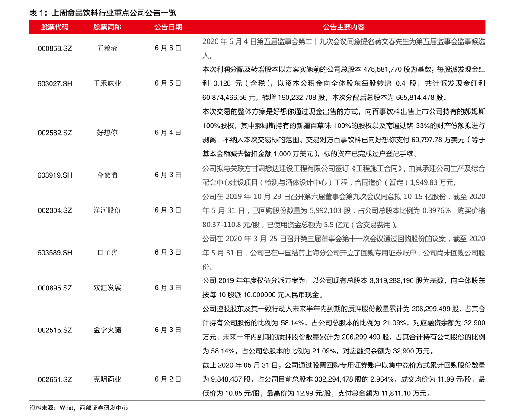Click stock code 000858.SZ
This screenshot has height=420, width=515.
point(55,48)
